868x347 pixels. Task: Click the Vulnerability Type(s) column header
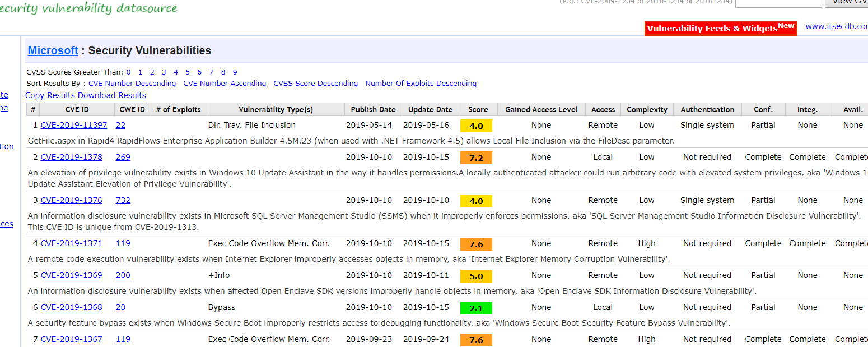point(276,109)
